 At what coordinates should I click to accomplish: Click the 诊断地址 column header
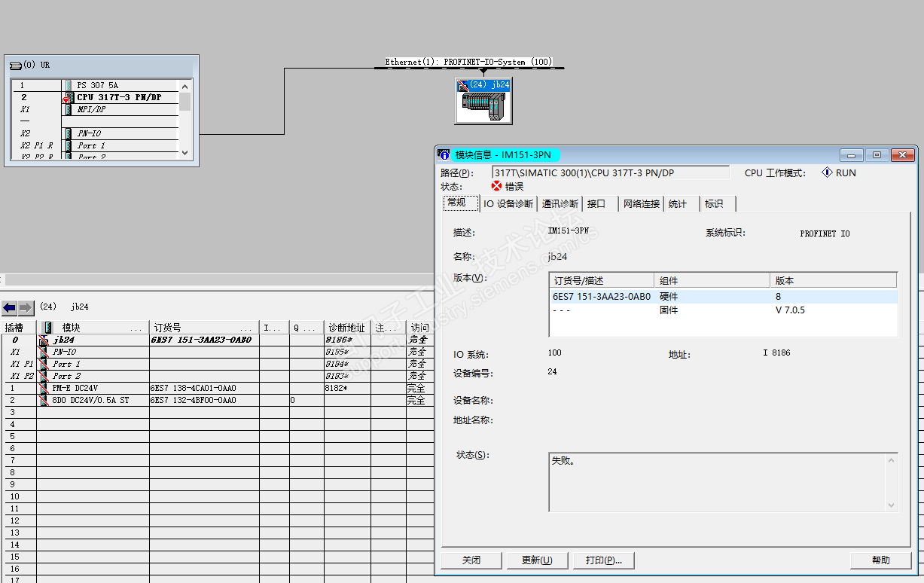(347, 328)
